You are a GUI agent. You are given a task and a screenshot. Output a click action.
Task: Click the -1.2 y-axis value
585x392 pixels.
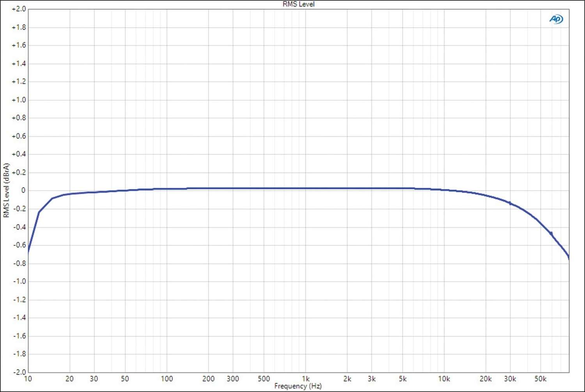[x=19, y=299]
